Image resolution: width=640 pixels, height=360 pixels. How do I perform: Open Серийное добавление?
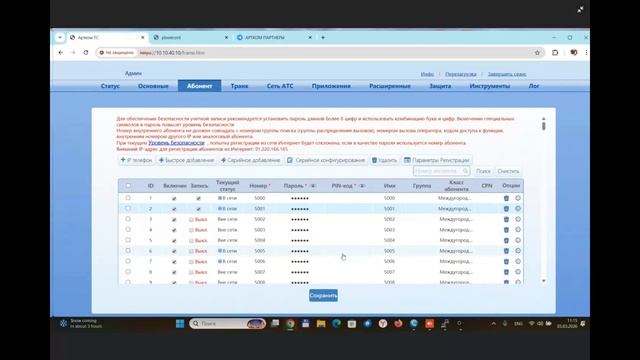pos(251,160)
